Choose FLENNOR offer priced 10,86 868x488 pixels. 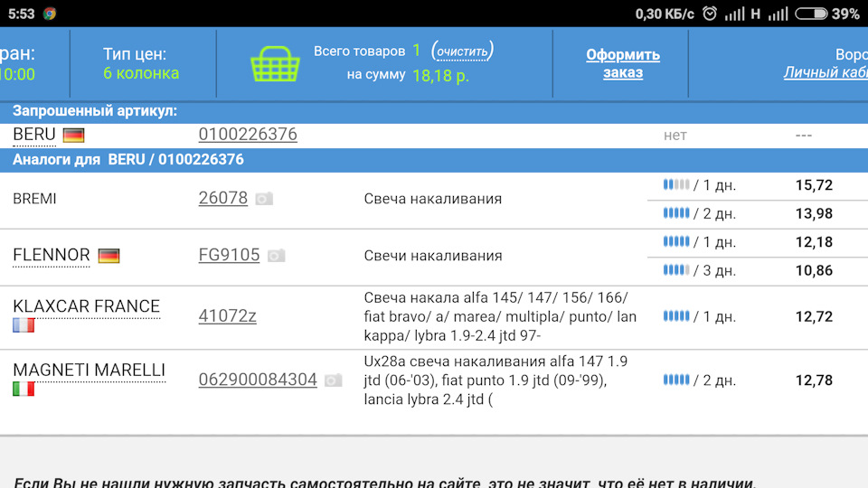click(814, 270)
